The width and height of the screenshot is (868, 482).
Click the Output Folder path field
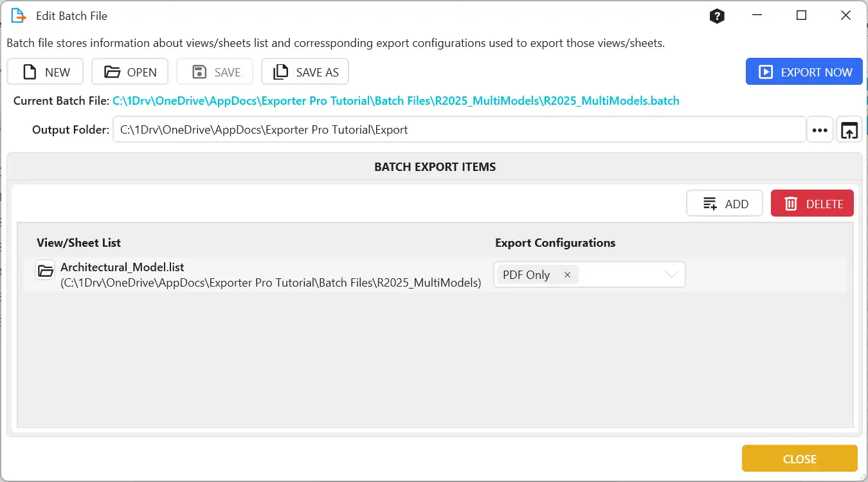459,130
